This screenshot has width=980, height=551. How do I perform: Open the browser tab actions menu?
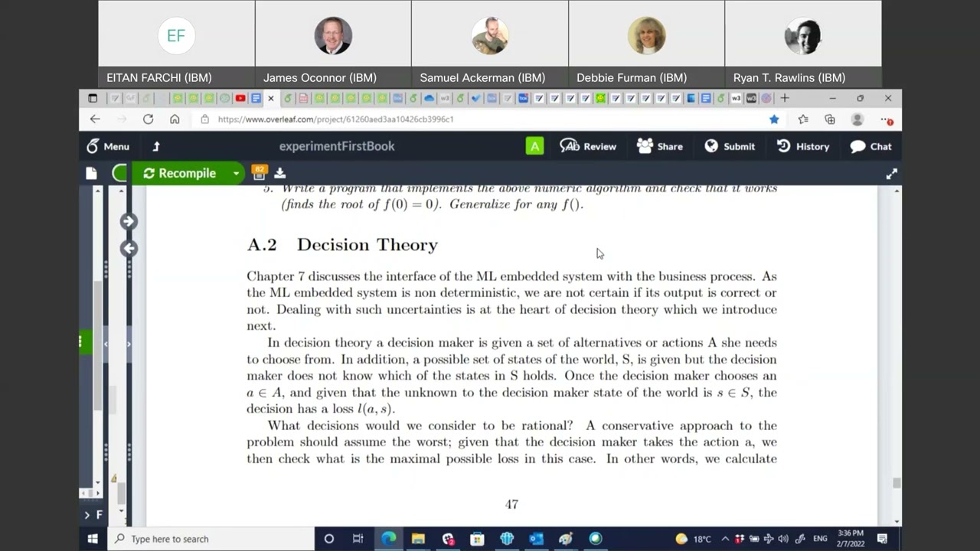tap(93, 98)
